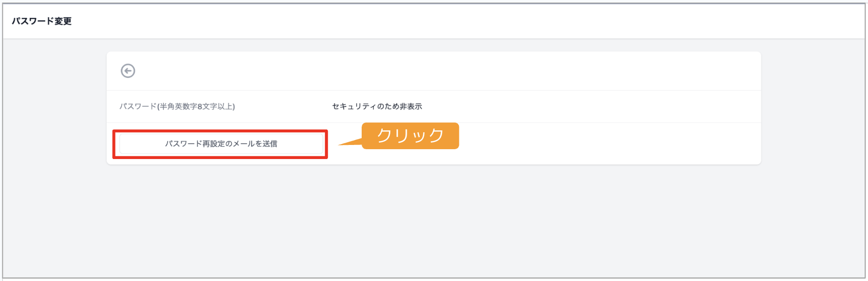The width and height of the screenshot is (868, 281).
Task: Click empty gray area below the card
Action: click(x=434, y=220)
